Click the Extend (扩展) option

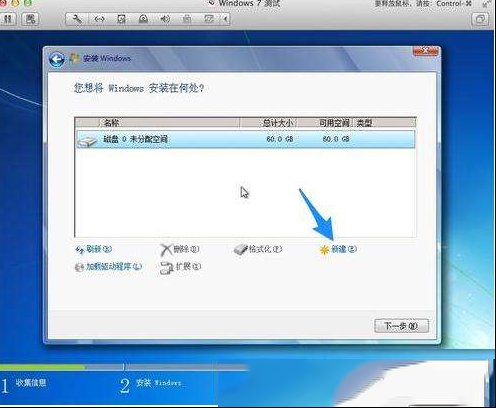[180, 267]
